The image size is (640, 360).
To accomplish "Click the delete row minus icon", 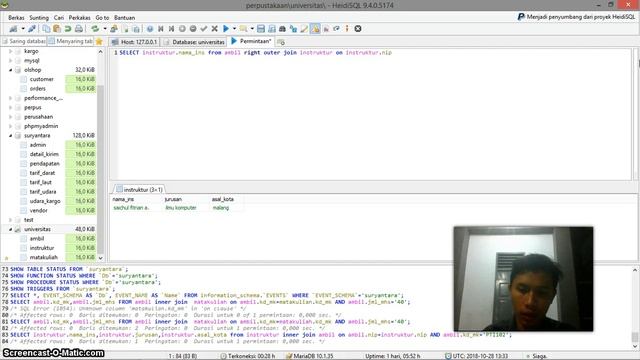I will pos(193,29).
